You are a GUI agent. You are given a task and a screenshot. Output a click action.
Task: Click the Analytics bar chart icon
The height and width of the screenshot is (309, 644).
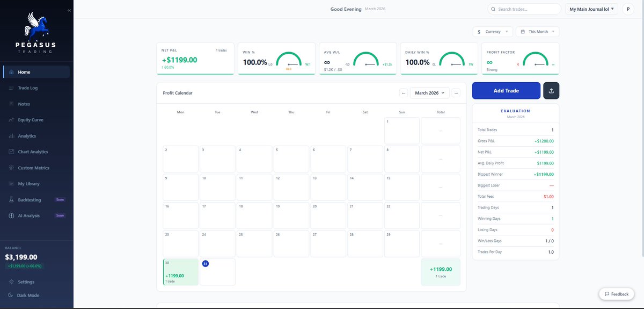coord(11,136)
